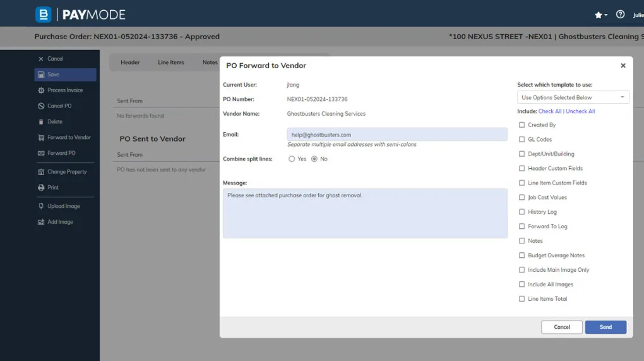The width and height of the screenshot is (644, 361).
Task: Click the Print icon in sidebar
Action: [41, 188]
